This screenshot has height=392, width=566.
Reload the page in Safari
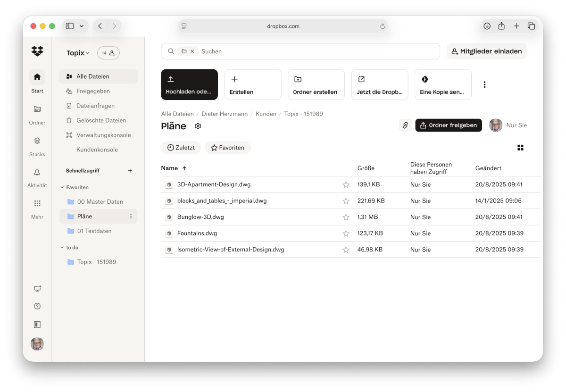coord(383,26)
